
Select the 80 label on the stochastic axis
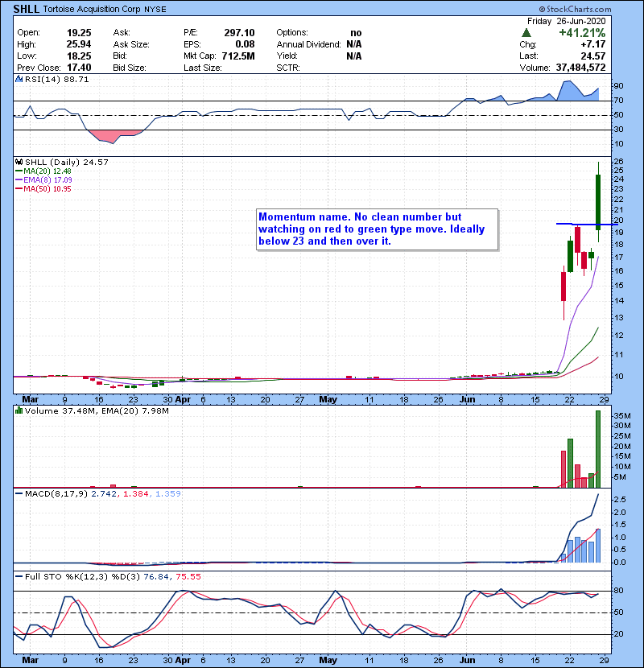point(619,591)
